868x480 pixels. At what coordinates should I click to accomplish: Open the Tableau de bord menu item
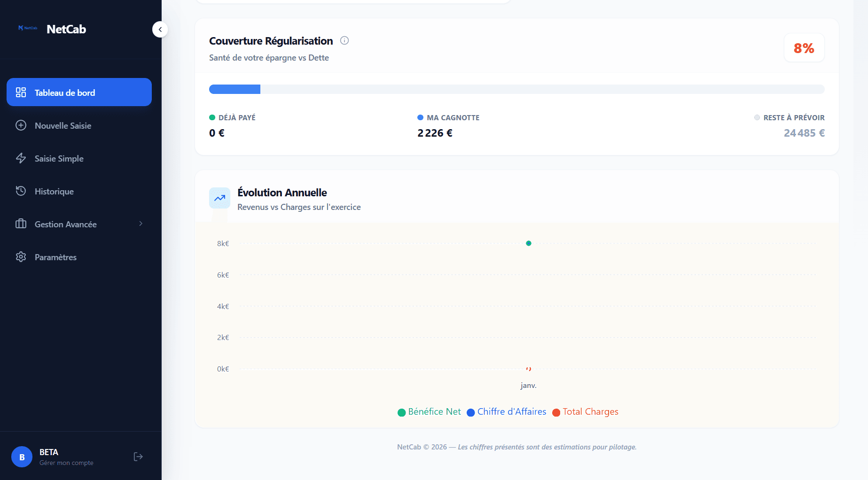pos(79,93)
